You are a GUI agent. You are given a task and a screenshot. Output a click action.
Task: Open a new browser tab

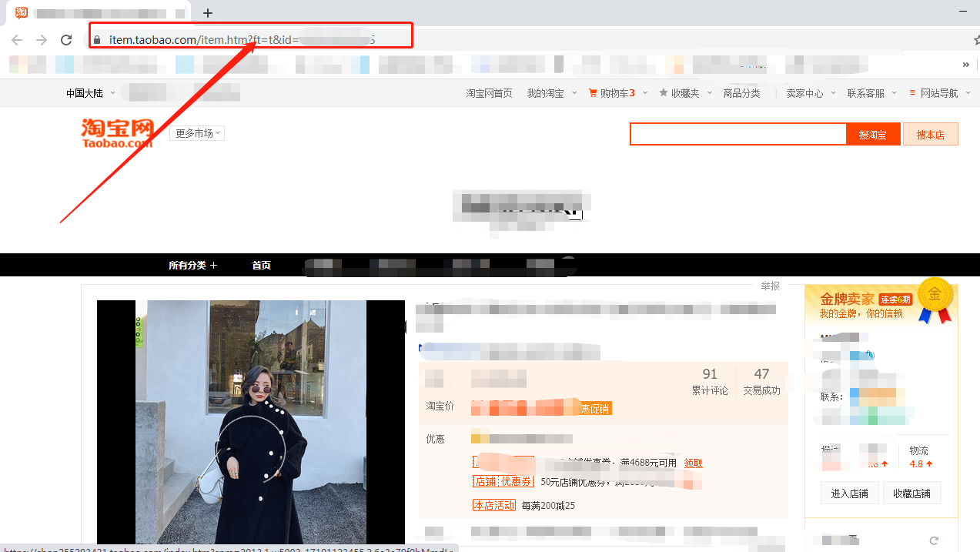point(208,13)
